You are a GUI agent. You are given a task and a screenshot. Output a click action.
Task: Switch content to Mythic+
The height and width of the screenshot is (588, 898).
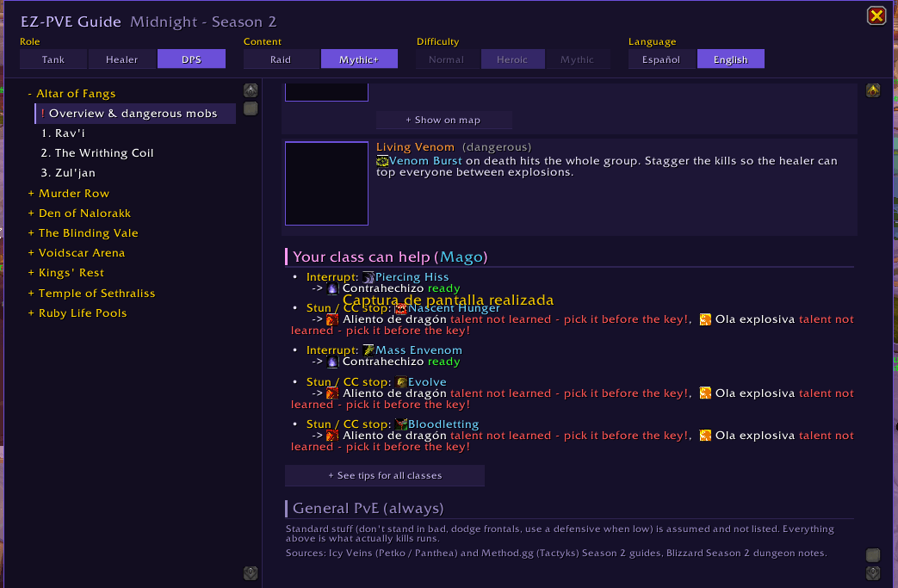click(359, 59)
